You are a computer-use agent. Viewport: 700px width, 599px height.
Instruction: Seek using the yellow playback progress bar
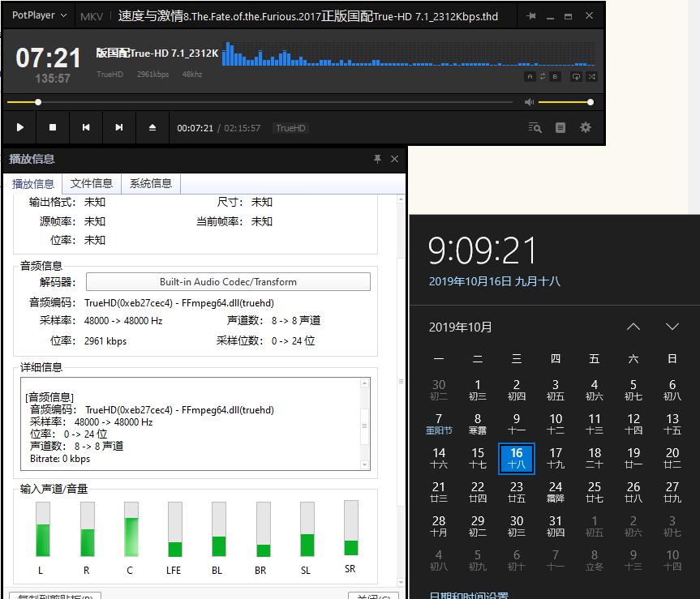click(260, 102)
